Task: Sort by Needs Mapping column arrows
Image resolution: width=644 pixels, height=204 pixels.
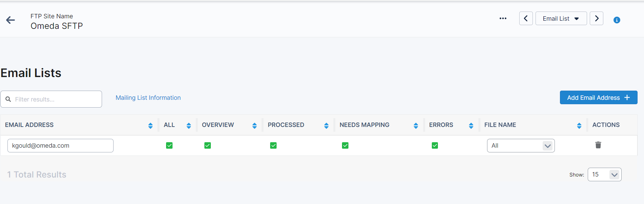Action: point(416,126)
